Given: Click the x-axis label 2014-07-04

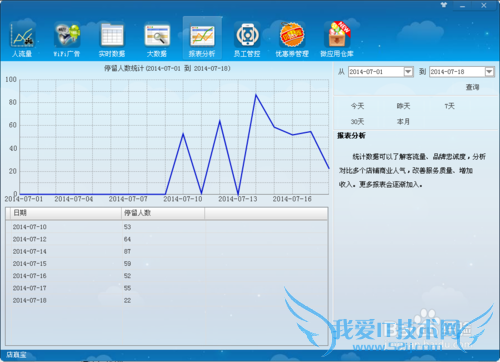Looking at the screenshot, I should tap(74, 199).
